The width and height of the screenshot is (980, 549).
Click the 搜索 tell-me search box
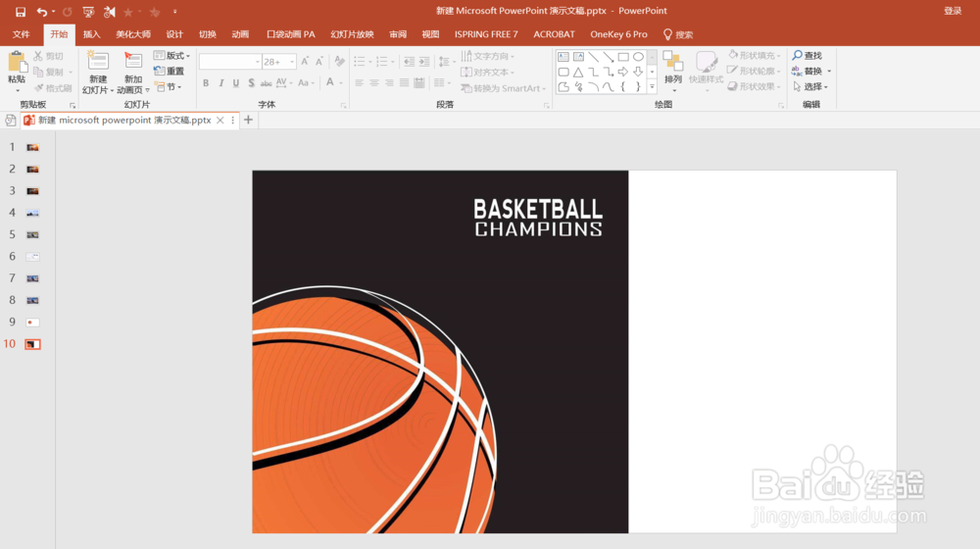tap(678, 34)
